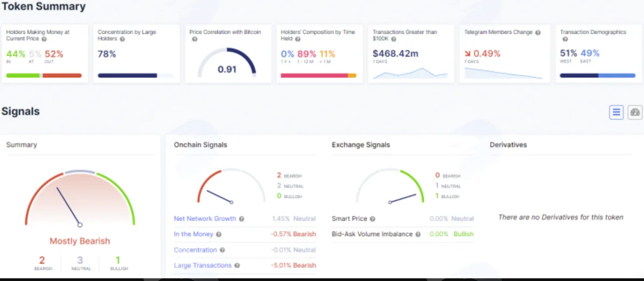
Task: Click the Mostly Bearish summary gauge
Action: 80,197
